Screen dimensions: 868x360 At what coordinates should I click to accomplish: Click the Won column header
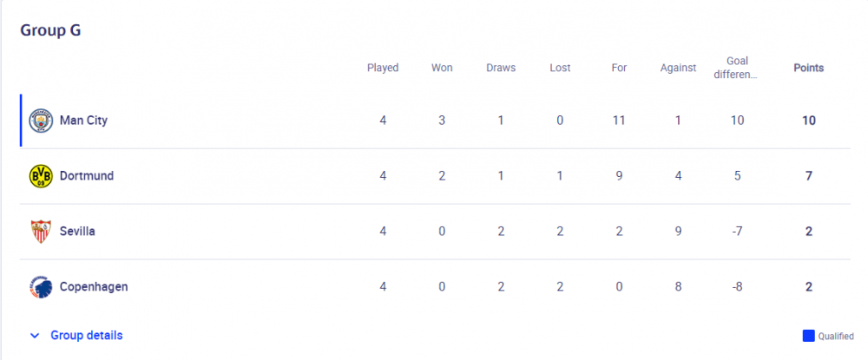[x=442, y=68]
